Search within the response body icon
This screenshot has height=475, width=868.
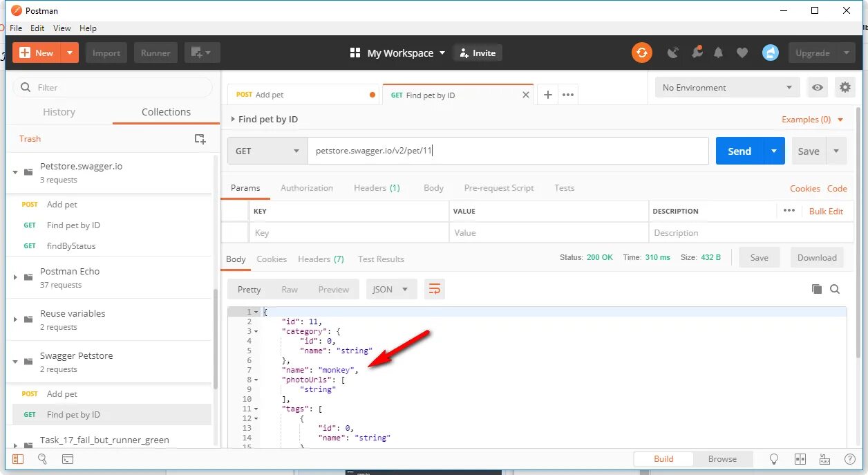click(835, 289)
